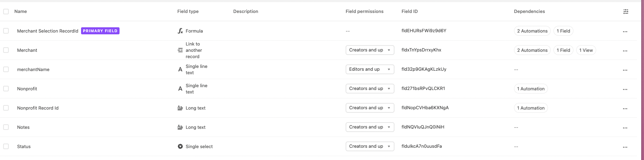
Task: Open more options for merchantName row
Action: (x=625, y=70)
